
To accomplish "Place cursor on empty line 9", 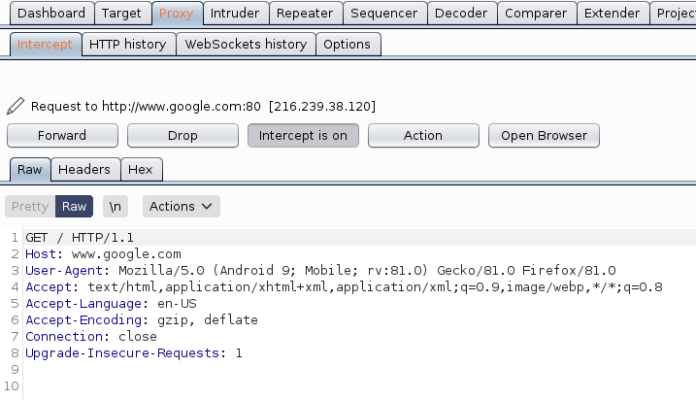I will (359, 369).
